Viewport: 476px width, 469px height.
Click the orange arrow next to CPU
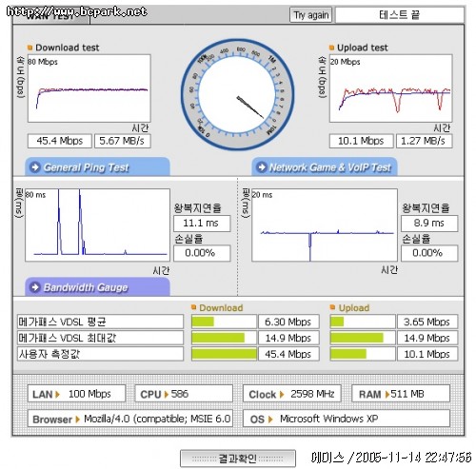[x=166, y=395]
